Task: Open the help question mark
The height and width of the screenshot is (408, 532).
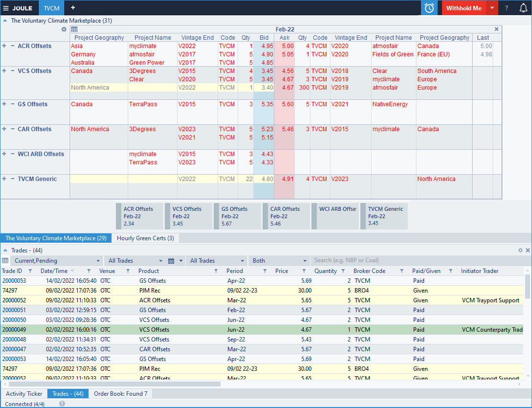Action: (507, 8)
